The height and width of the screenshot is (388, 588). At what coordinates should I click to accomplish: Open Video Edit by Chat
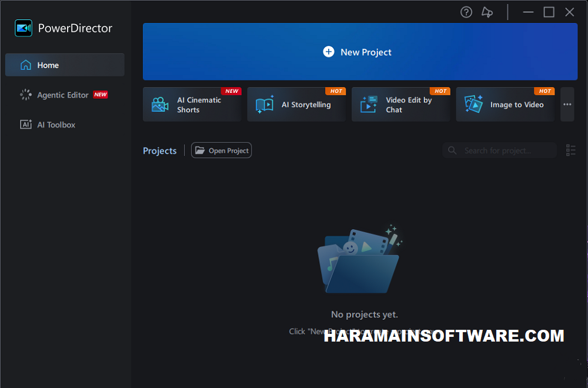pos(401,105)
